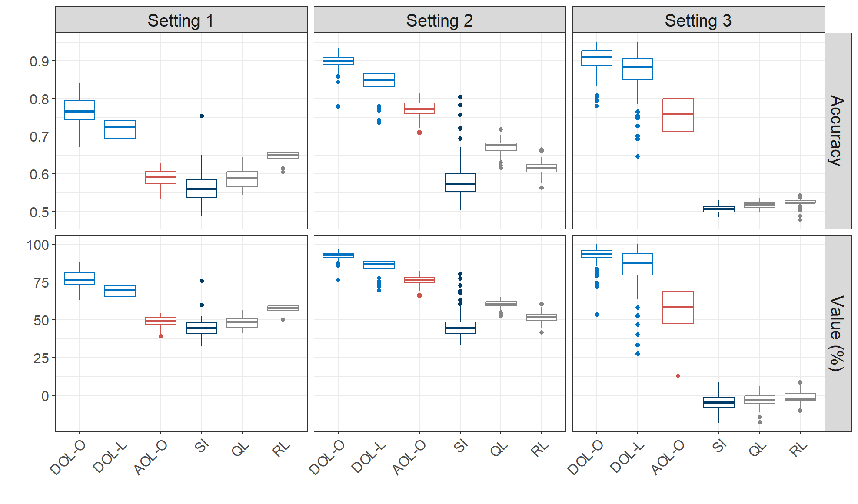The height and width of the screenshot is (504, 858).
Task: Click the RL axis label under Setting 3
Action: coord(798,449)
